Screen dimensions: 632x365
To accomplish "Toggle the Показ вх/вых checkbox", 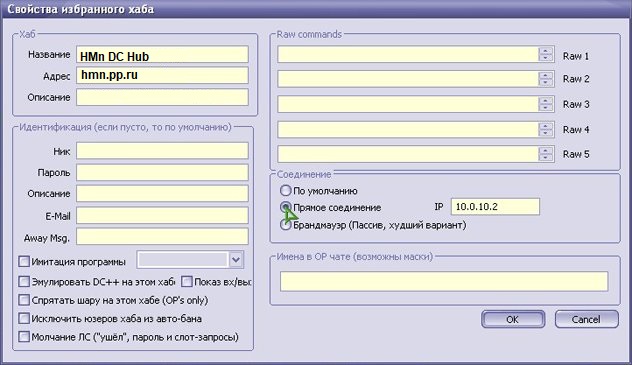I will click(x=187, y=282).
